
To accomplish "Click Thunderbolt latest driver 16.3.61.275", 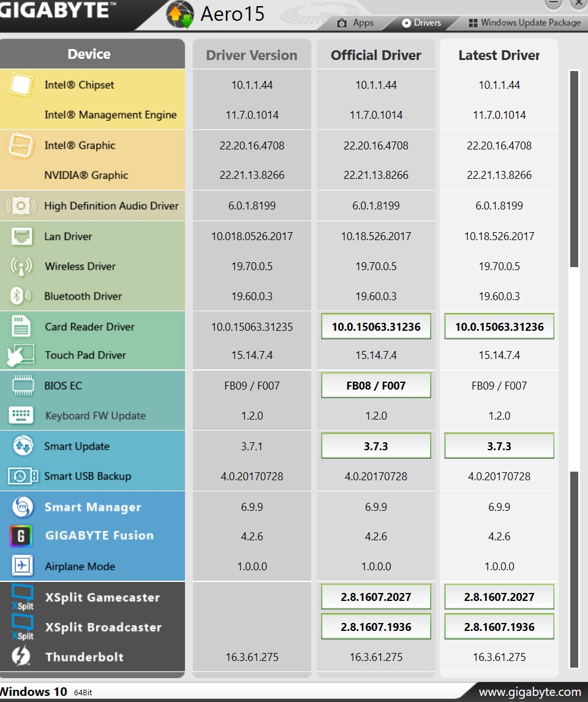I will pos(499,657).
